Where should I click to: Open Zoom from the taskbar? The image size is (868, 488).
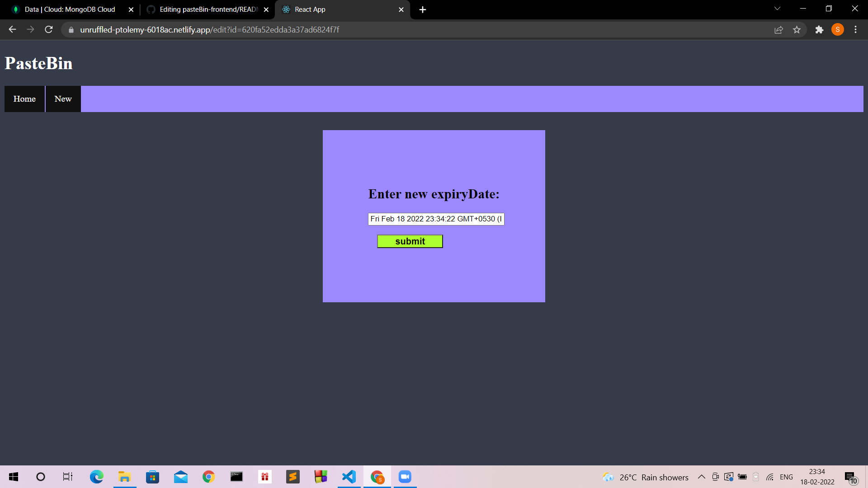(x=405, y=477)
